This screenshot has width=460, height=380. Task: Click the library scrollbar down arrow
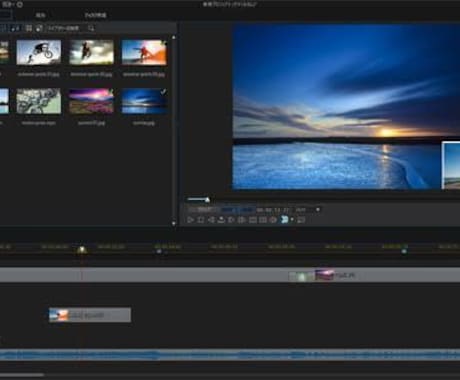click(173, 223)
